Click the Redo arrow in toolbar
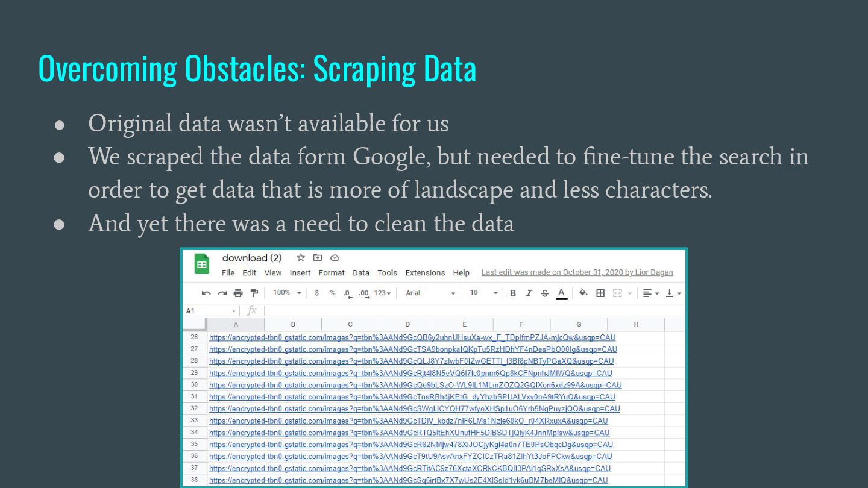 [222, 293]
